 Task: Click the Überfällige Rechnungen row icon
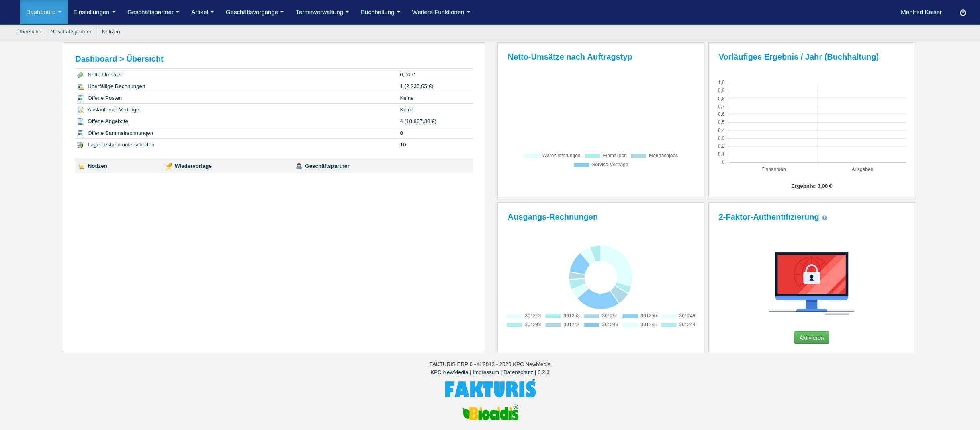(x=80, y=86)
